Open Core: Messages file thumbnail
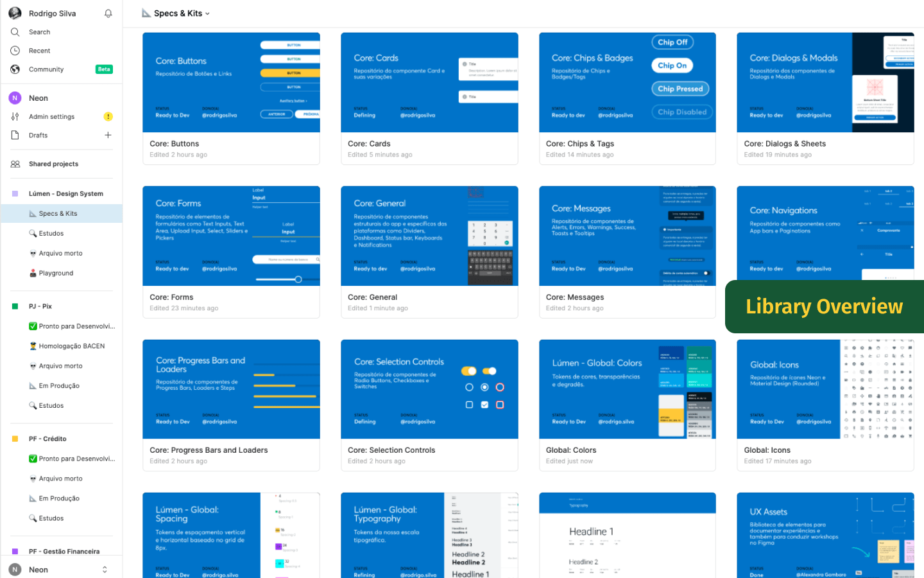924x578 pixels. click(x=628, y=236)
